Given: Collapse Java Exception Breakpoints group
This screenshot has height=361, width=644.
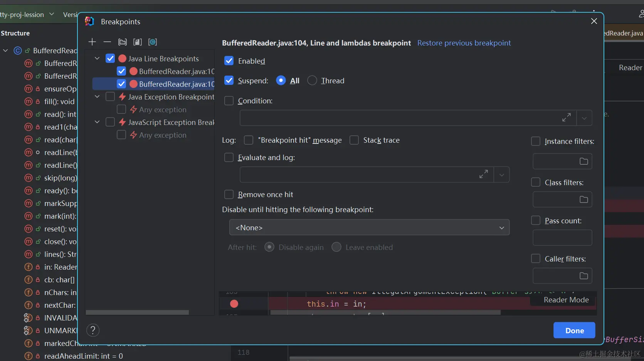Looking at the screenshot, I should [x=97, y=96].
